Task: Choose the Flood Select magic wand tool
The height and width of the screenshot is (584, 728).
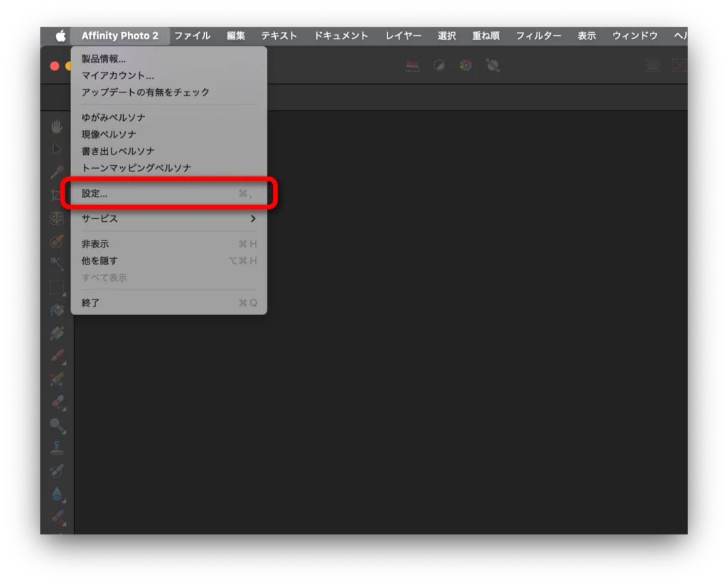Action: click(57, 264)
